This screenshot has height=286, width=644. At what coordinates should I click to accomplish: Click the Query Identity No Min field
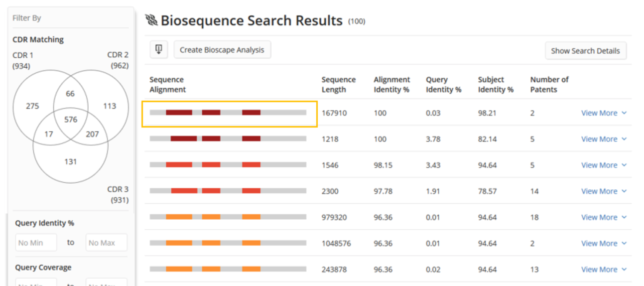pyautogui.click(x=36, y=243)
